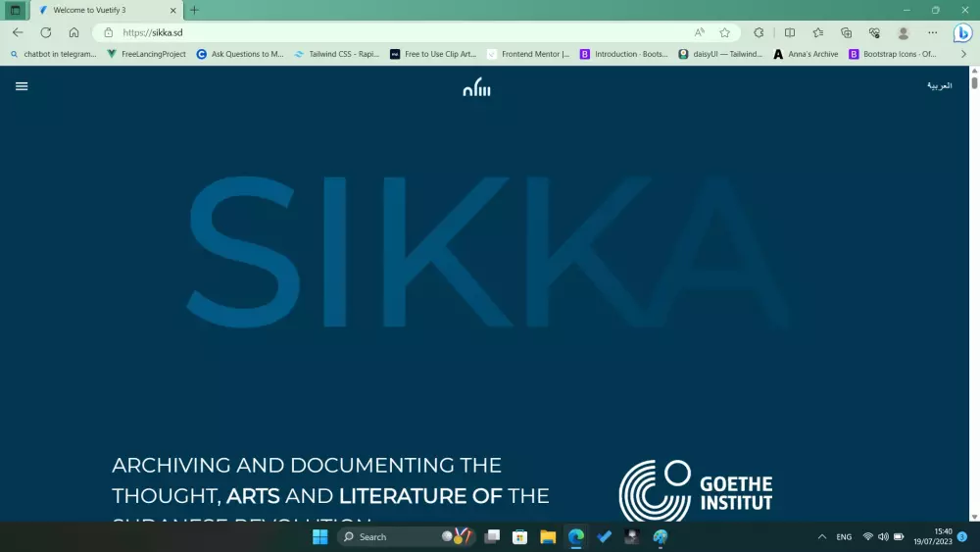This screenshot has width=980, height=552.
Task: Open the hamburger navigation menu
Action: pyautogui.click(x=22, y=86)
